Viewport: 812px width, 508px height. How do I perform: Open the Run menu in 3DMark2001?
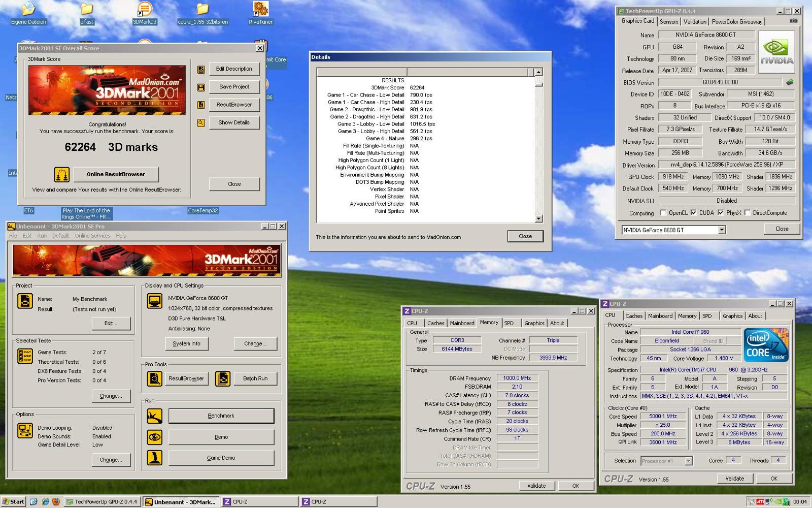42,236
